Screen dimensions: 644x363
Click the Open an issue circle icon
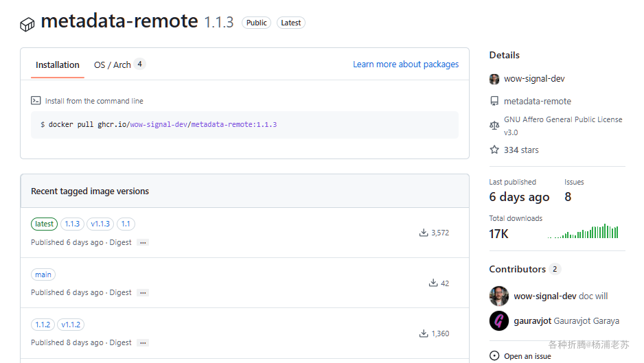click(494, 355)
